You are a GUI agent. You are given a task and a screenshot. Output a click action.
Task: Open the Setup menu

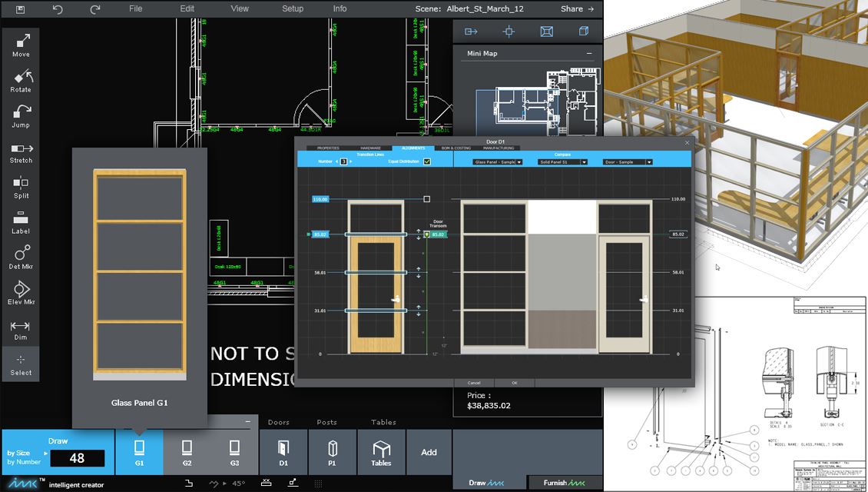(x=293, y=9)
